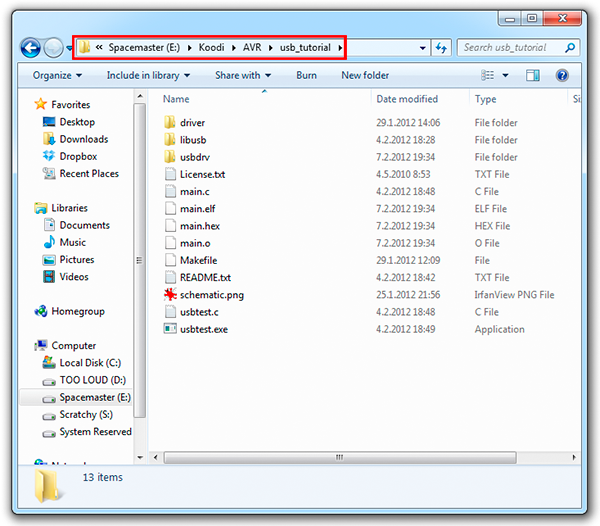Select the schematic.png IrfanView icon

(170, 295)
